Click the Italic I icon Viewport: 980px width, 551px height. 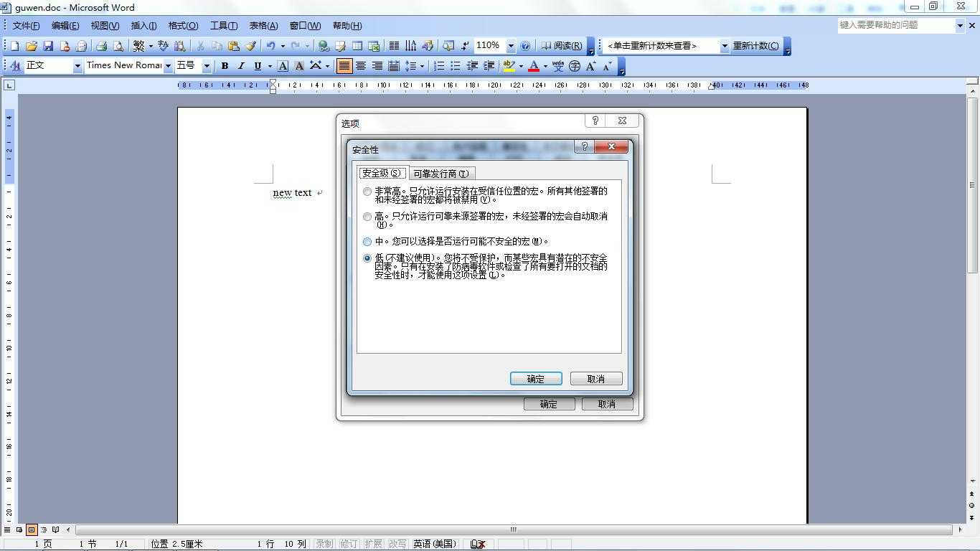[241, 66]
